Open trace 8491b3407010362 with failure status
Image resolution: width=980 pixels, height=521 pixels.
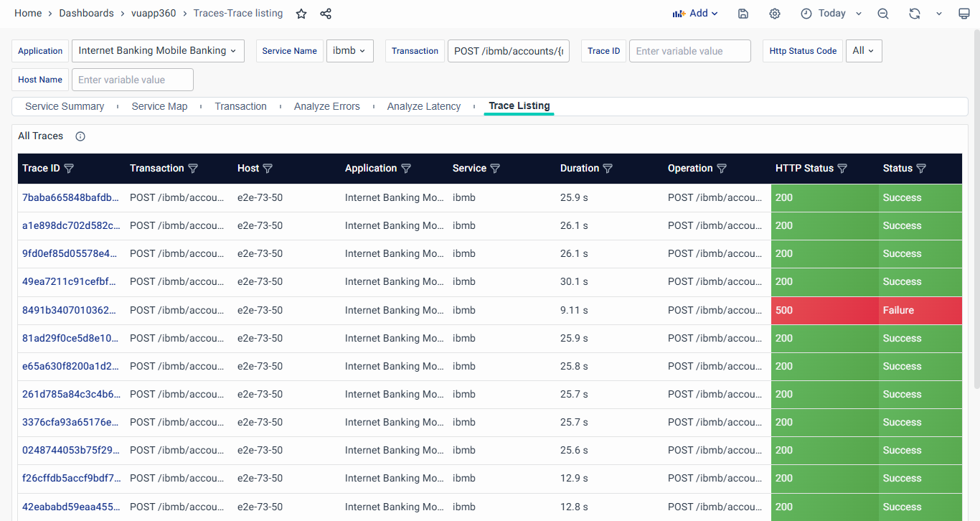point(70,311)
